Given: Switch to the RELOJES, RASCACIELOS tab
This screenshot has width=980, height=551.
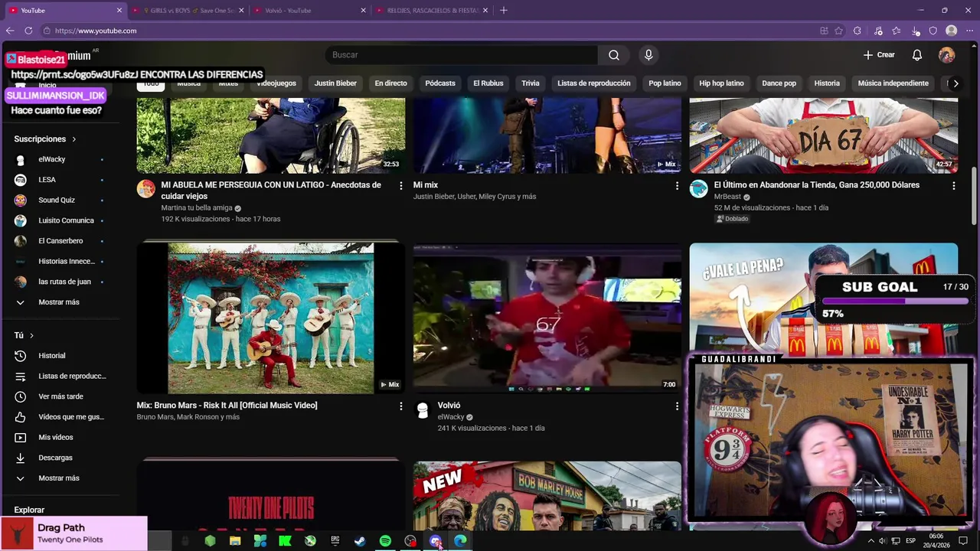Looking at the screenshot, I should point(433,10).
